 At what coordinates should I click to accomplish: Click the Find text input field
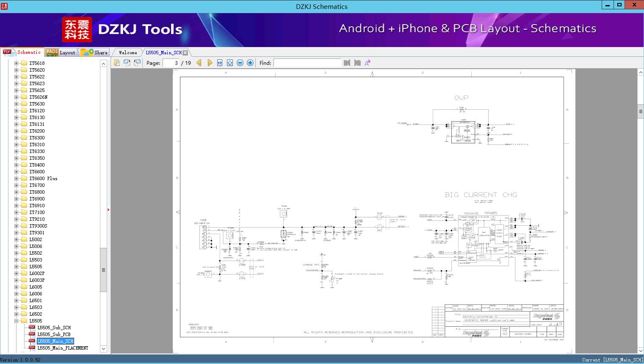point(307,63)
